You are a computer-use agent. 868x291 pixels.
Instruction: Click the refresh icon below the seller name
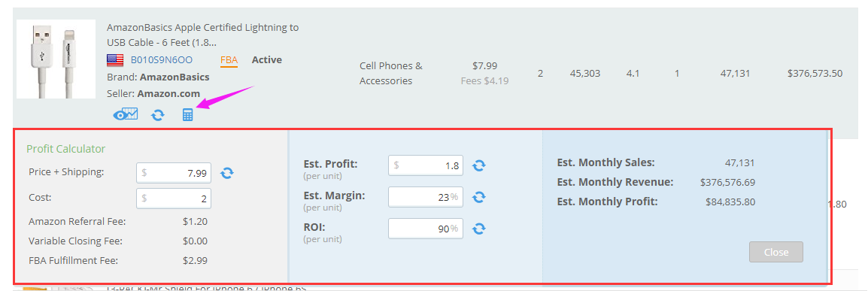[158, 115]
